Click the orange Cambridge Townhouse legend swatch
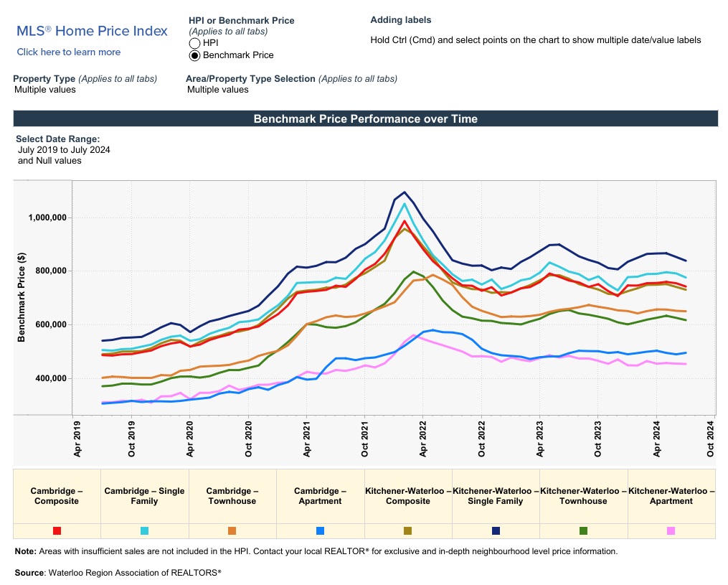 point(232,530)
